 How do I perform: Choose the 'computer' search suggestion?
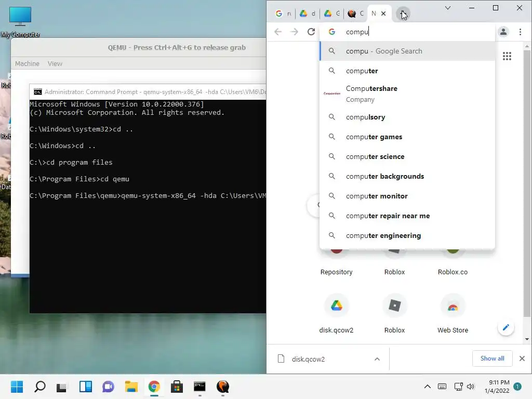407,71
